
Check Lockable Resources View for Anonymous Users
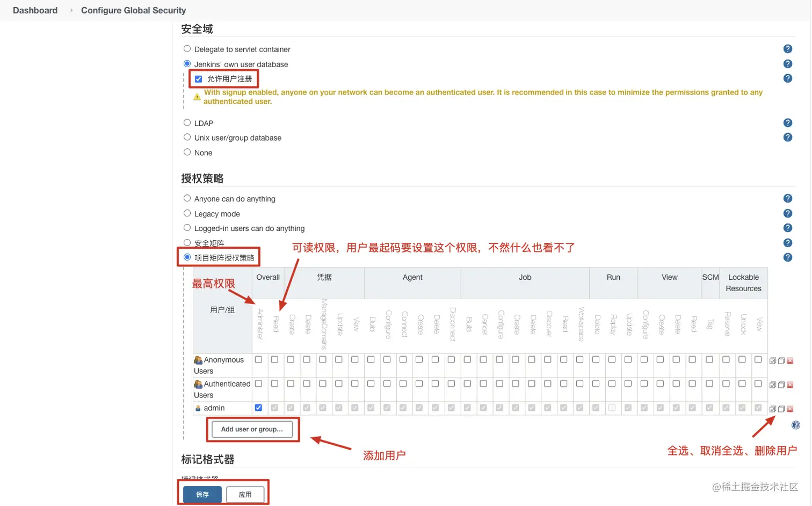tap(758, 359)
